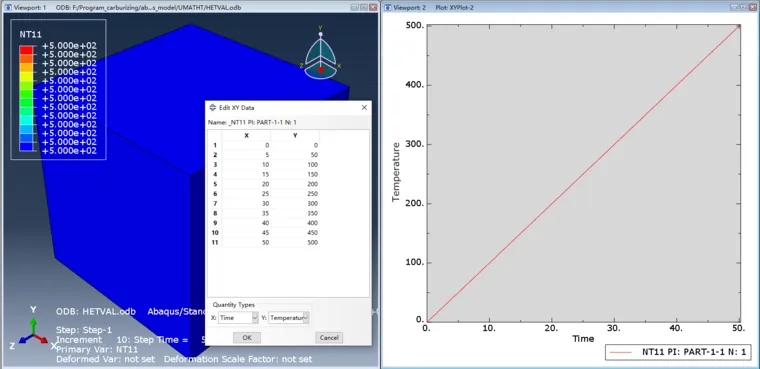Click the 500. tick label on Temperature axis

(414, 26)
